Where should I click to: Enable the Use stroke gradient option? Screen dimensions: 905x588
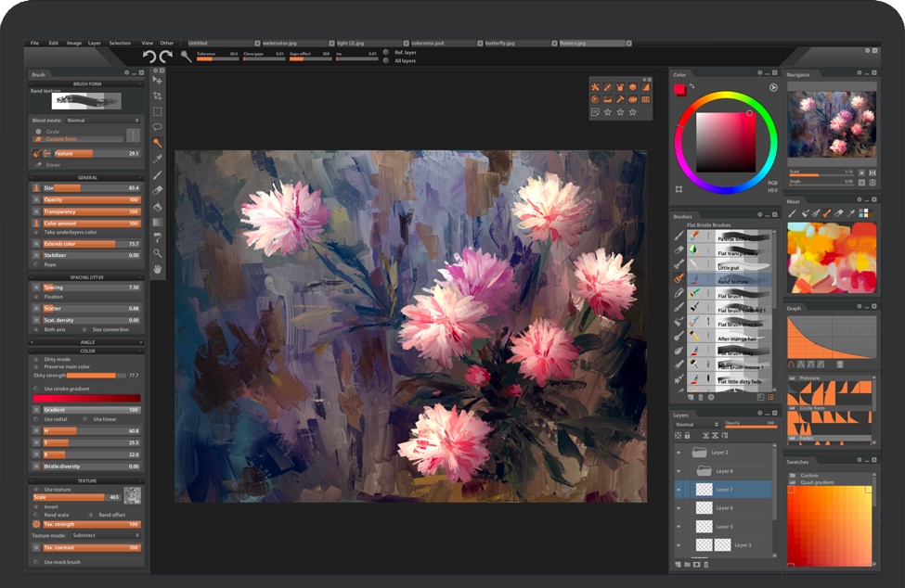[x=37, y=389]
